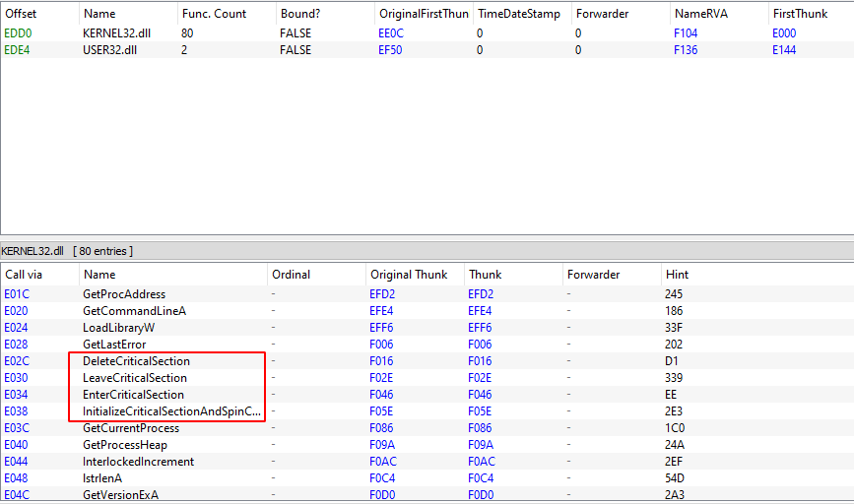
Task: Open Thunk value F0AC
Action: [x=482, y=462]
